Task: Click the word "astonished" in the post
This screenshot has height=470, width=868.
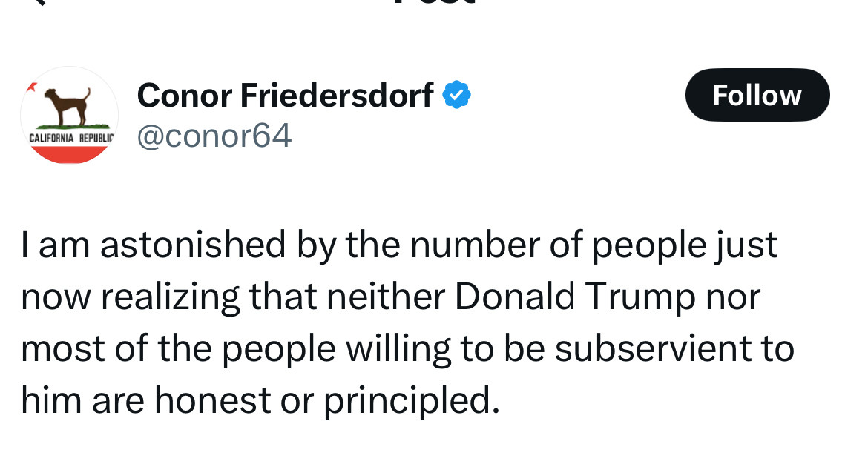Action: [x=193, y=245]
